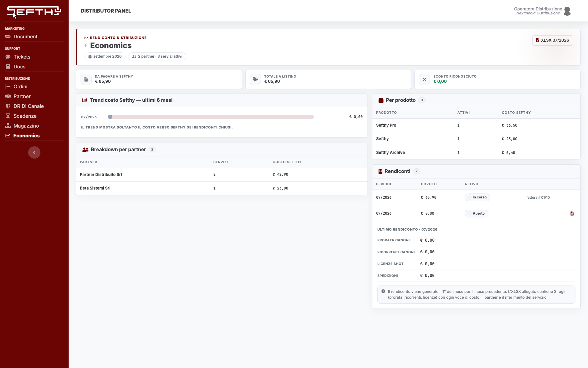Click the Totale a listino card
Screen dimensions: 588x368
click(x=328, y=79)
